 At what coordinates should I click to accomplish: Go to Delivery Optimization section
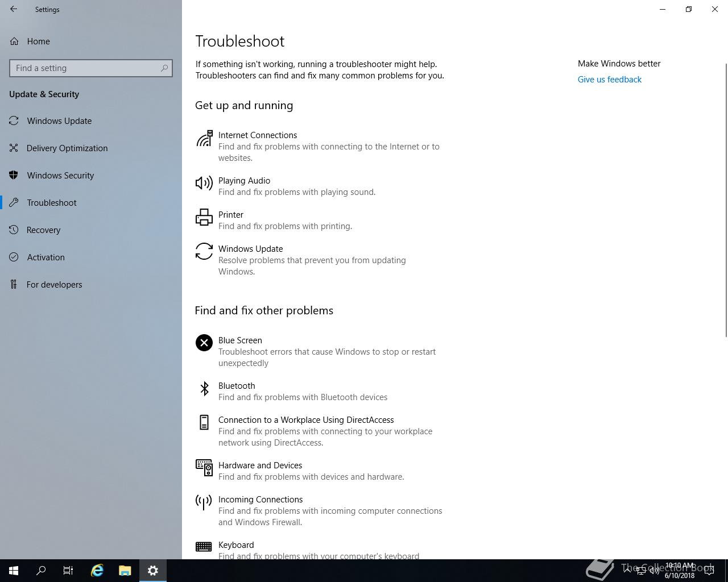(x=91, y=148)
